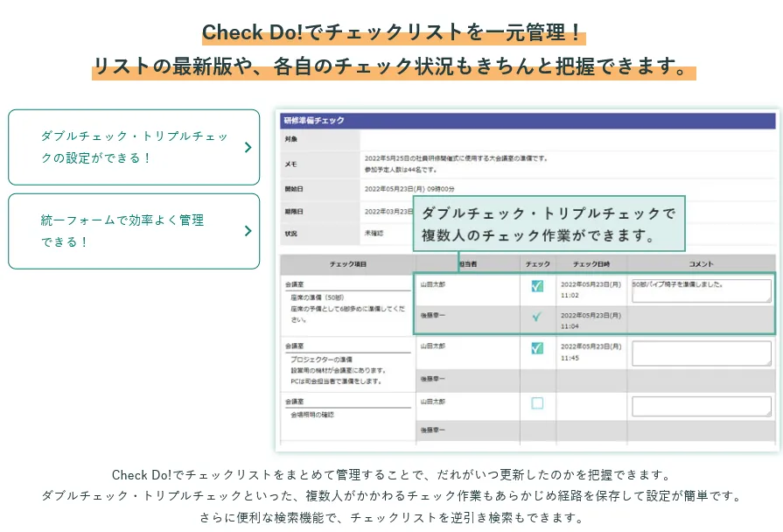
Task: Click the 開始日 row label
Action: (x=294, y=189)
